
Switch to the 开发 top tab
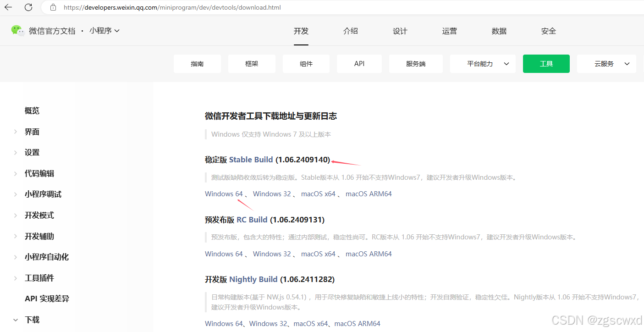coord(301,31)
